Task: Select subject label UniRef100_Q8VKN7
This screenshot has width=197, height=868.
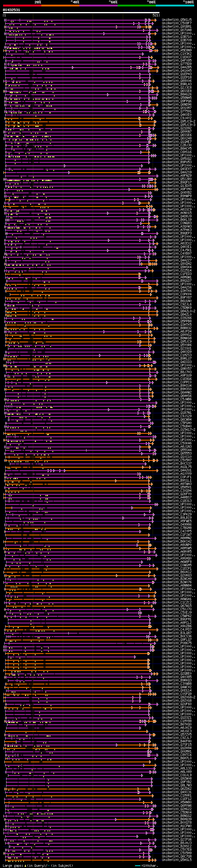Action: [x=177, y=132]
